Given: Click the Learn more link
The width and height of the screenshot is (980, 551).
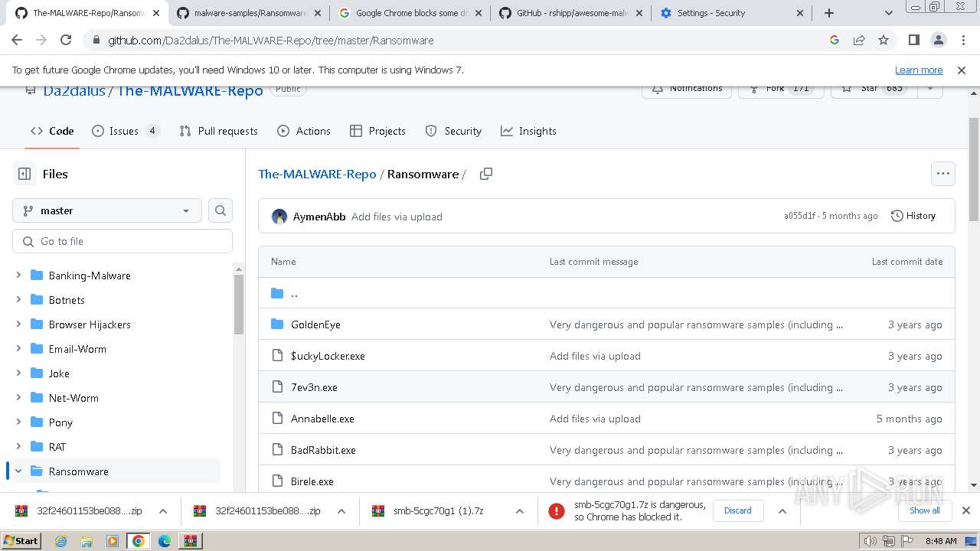Looking at the screenshot, I should (919, 70).
